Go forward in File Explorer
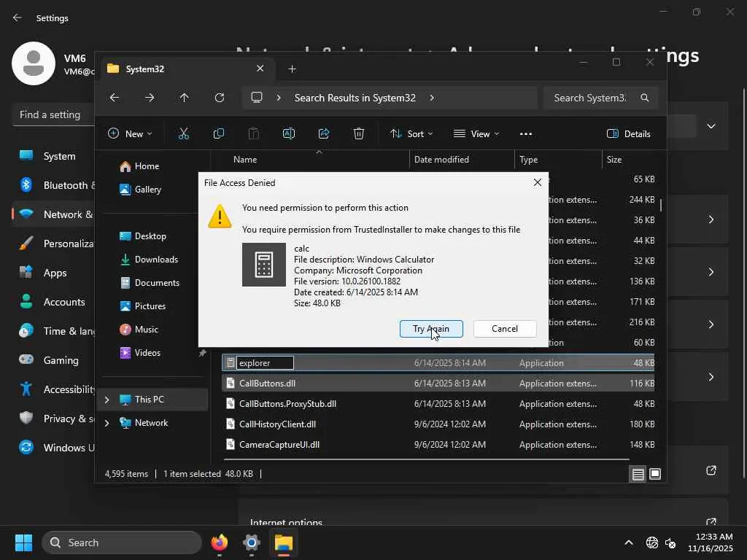Screen dimensions: 747x560 click(150, 98)
